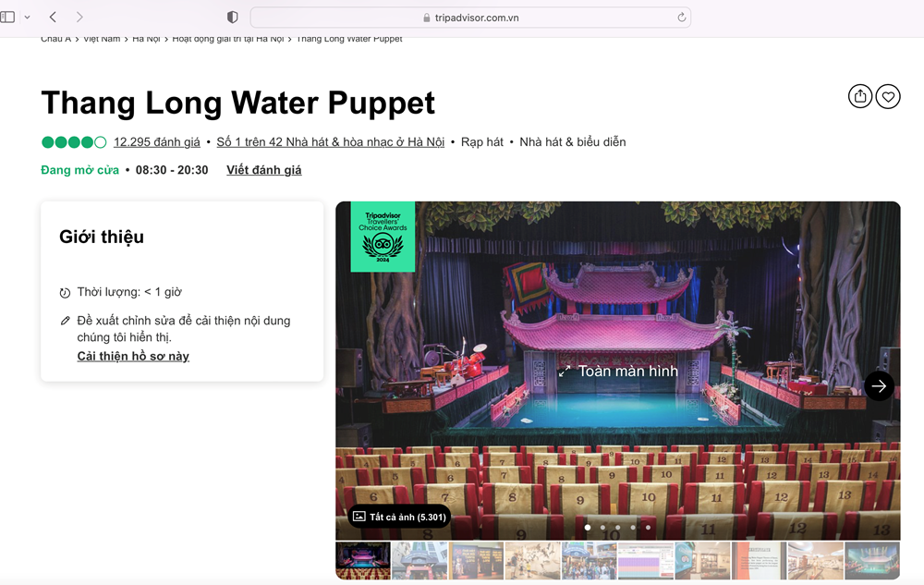
Task: Click the first theater stage thumbnail
Action: tap(362, 561)
